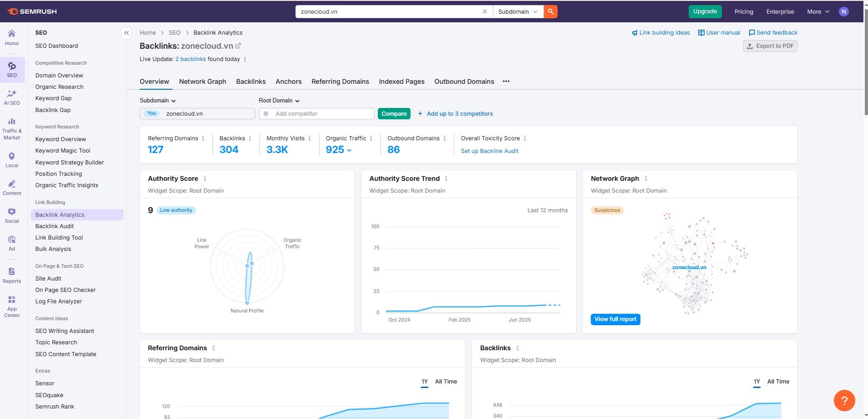Screen dimensions: 868x419
Task: Click the Semrush logo
Action: click(32, 11)
